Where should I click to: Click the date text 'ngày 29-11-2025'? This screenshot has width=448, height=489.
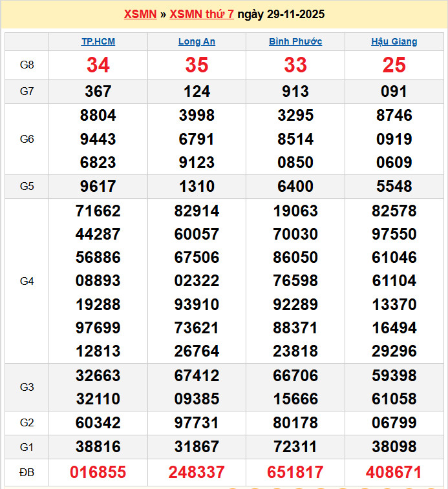click(x=281, y=14)
